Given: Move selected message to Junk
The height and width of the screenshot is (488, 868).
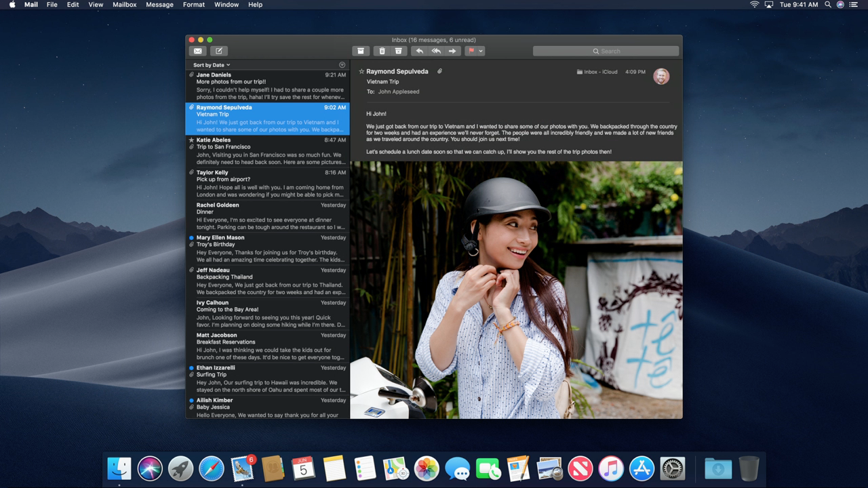Looking at the screenshot, I should [399, 51].
